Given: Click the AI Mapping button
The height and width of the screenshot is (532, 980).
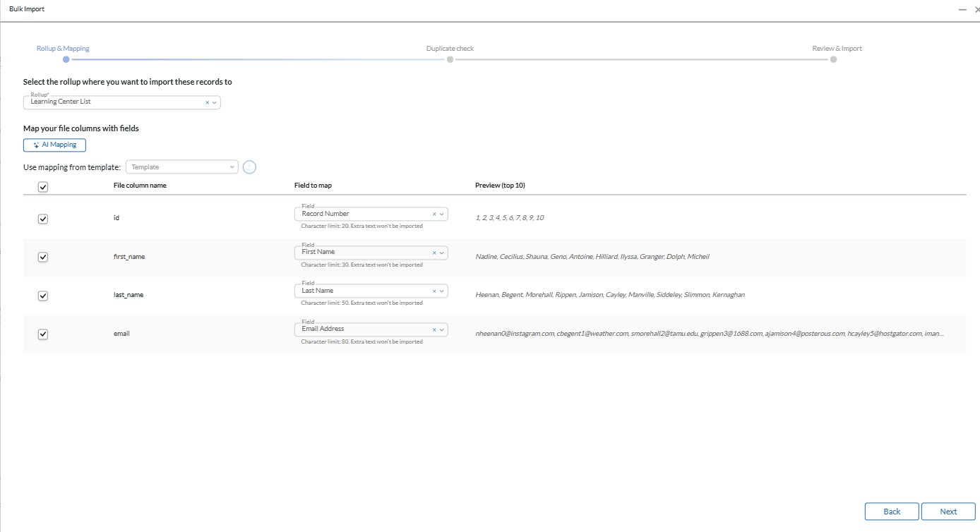Looking at the screenshot, I should click(54, 145).
